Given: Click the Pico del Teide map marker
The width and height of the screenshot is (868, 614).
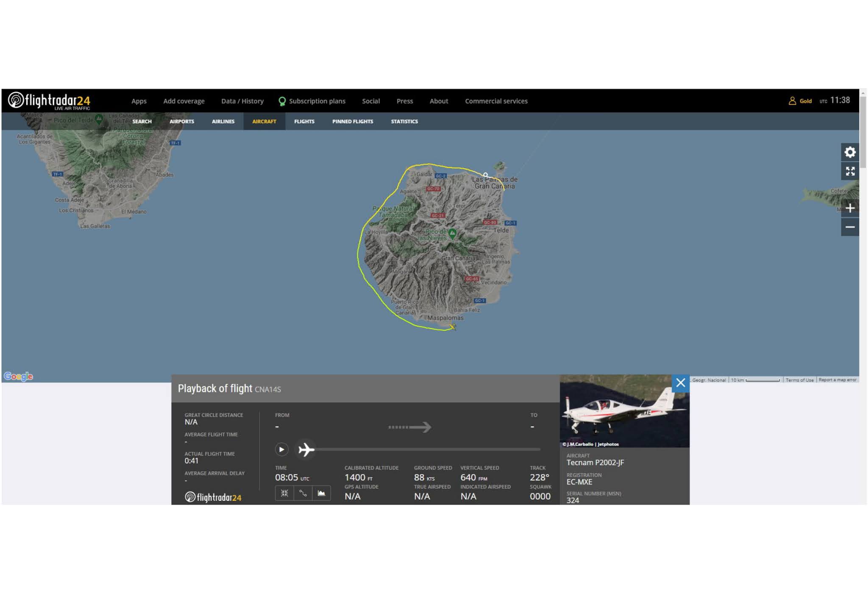Looking at the screenshot, I should pyautogui.click(x=99, y=119).
